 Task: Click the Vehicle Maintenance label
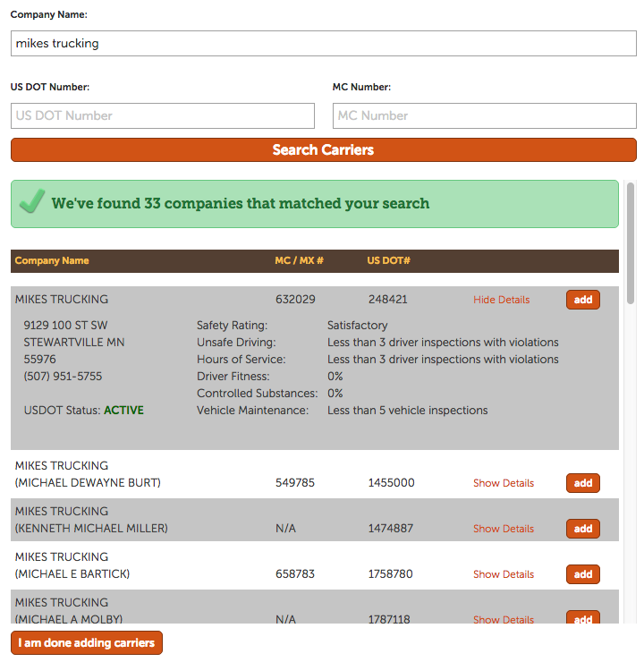click(252, 411)
